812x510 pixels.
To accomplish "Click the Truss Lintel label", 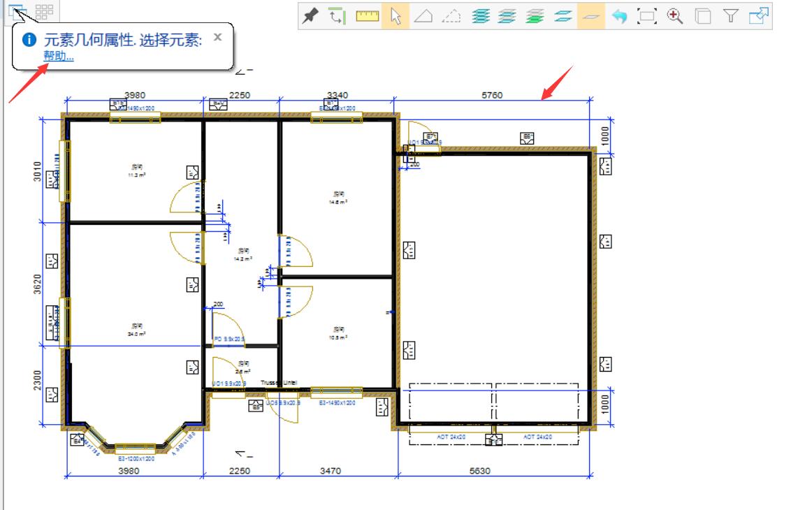I will point(279,383).
